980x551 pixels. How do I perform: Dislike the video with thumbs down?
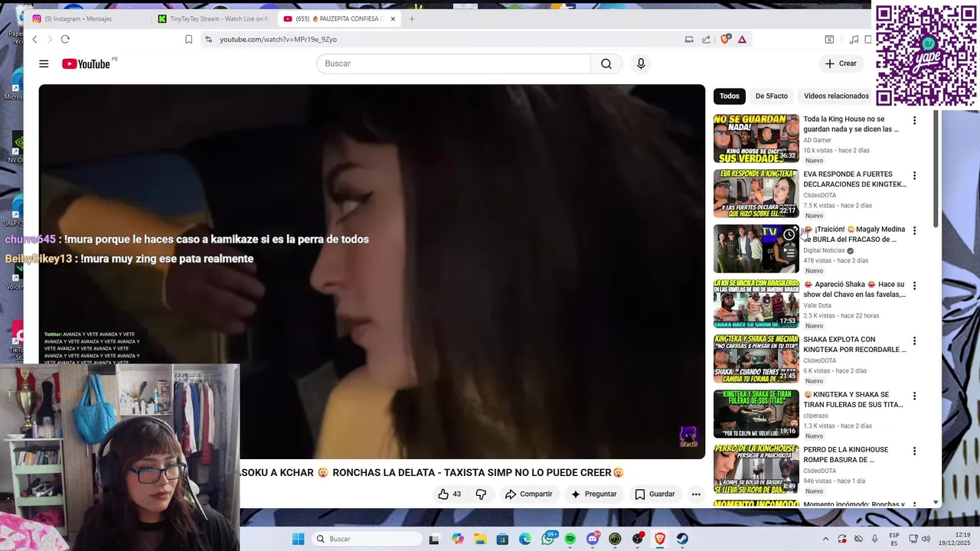point(481,494)
